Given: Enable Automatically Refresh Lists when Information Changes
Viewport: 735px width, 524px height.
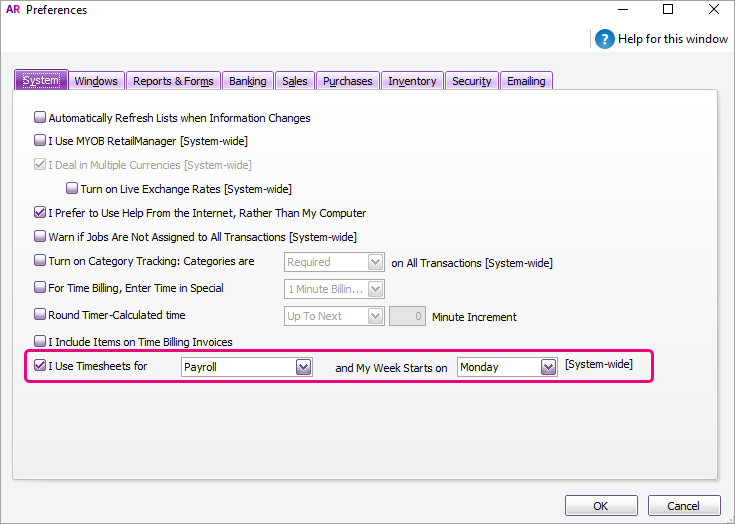Looking at the screenshot, I should [41, 118].
